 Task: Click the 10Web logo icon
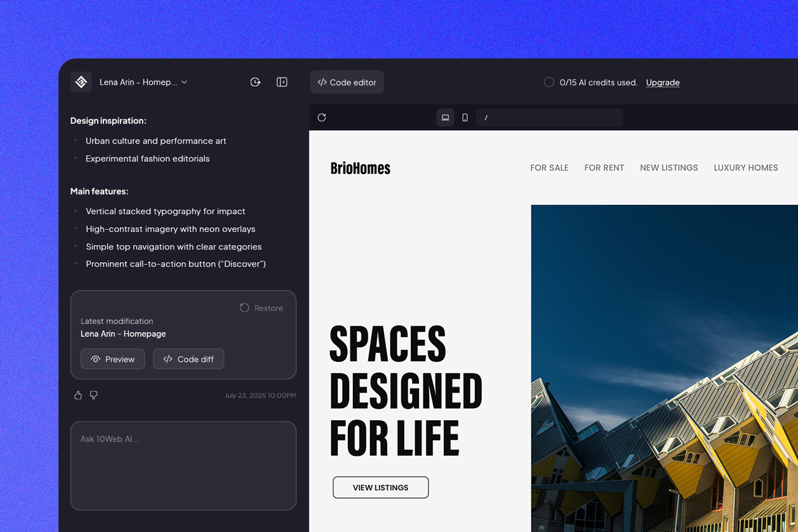81,82
